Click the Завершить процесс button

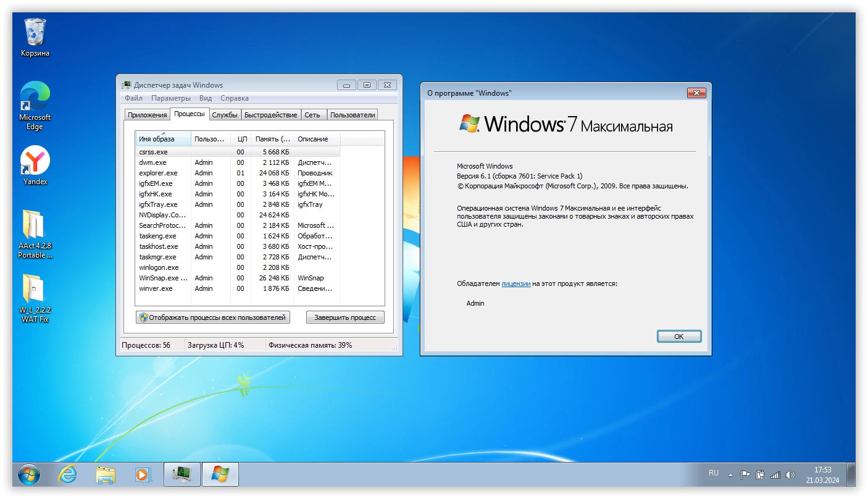click(x=344, y=317)
